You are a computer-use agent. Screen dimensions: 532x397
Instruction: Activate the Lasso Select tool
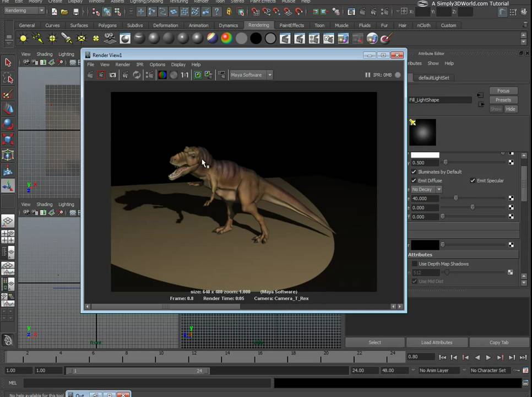click(x=8, y=78)
